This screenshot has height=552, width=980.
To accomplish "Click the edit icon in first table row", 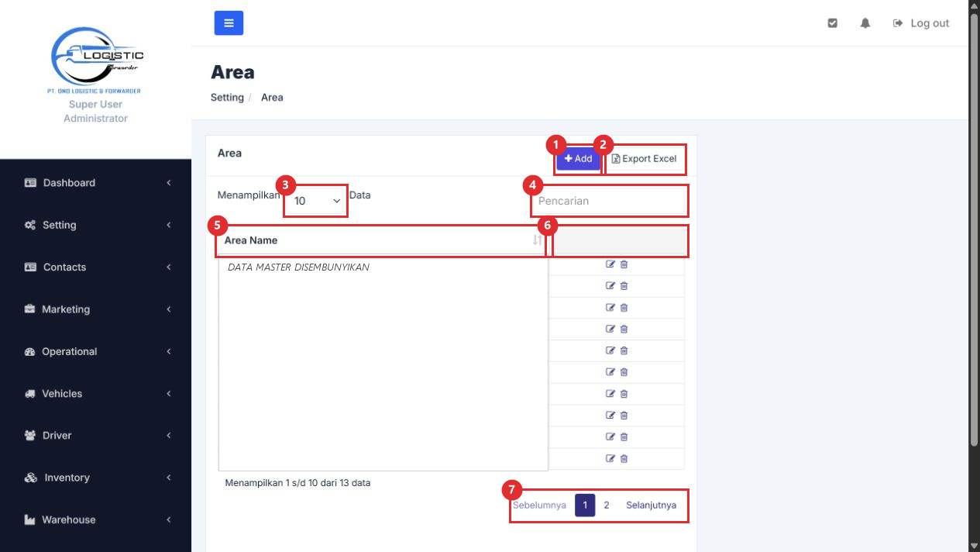I will (610, 264).
